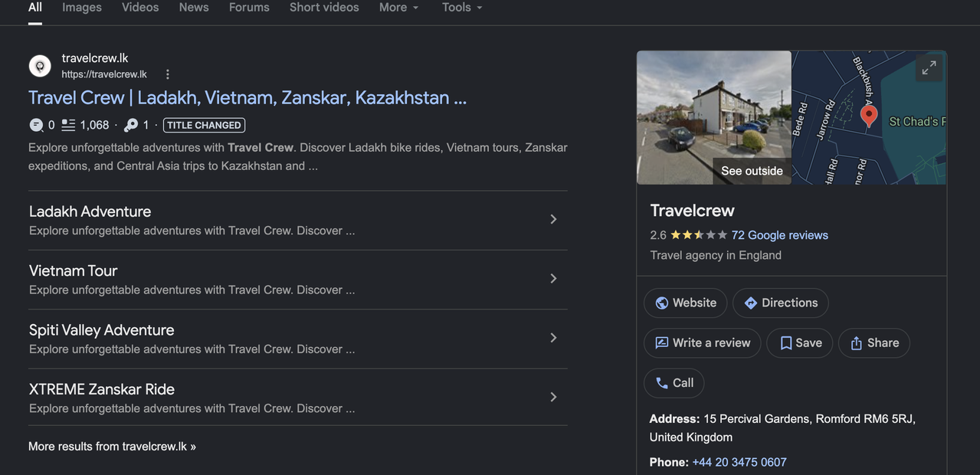Screen dimensions: 980x475
Task: Get Directions to Travelcrew
Action: (x=781, y=303)
